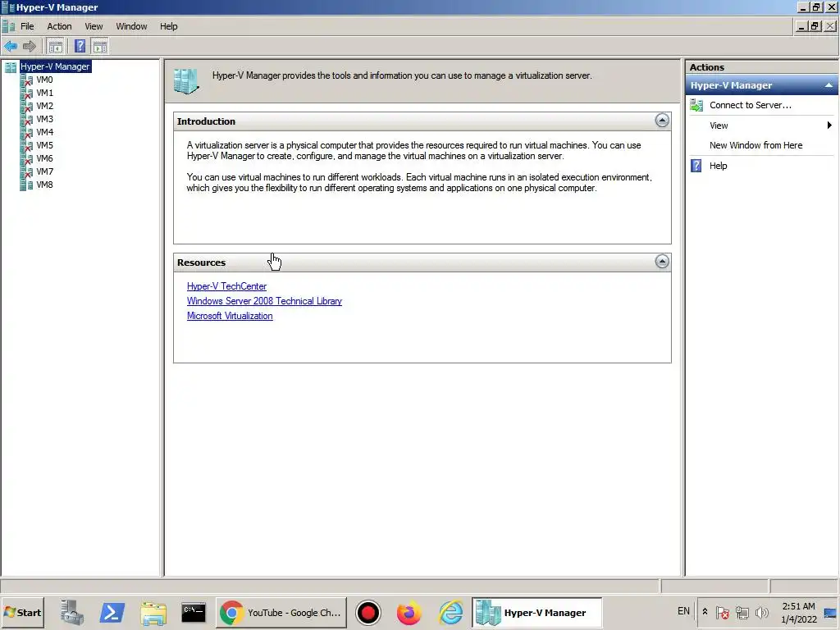Viewport: 840px width, 630px height.
Task: Select the VM0 server in the tree
Action: (x=44, y=80)
